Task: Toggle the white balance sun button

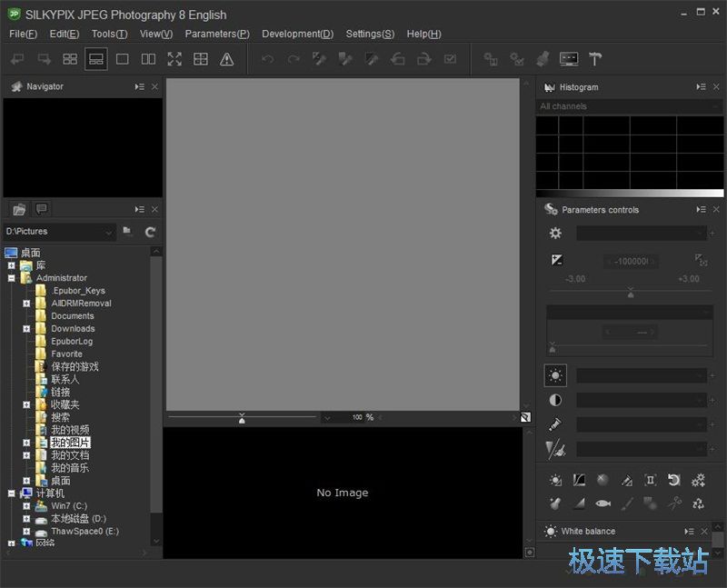Action: pos(555,375)
